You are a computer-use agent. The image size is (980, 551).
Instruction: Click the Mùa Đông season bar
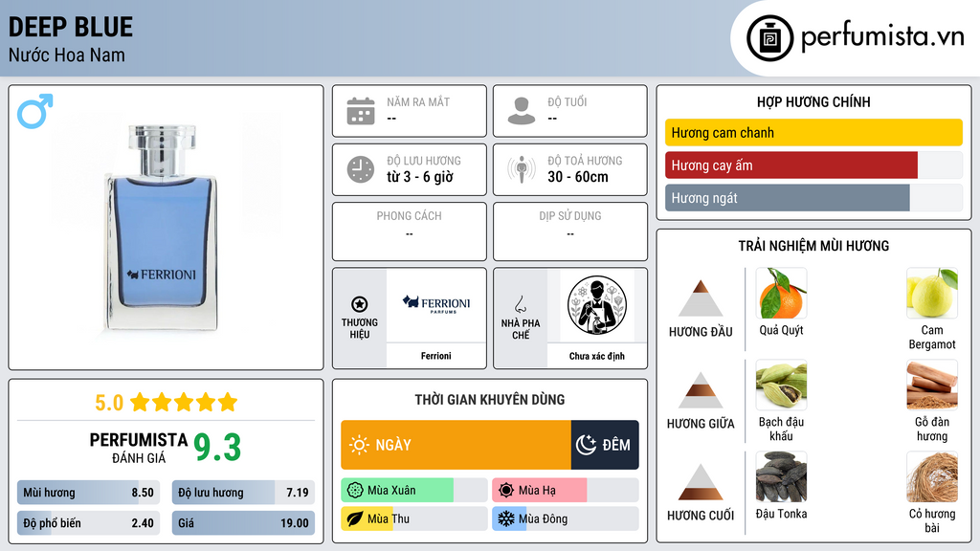(565, 518)
